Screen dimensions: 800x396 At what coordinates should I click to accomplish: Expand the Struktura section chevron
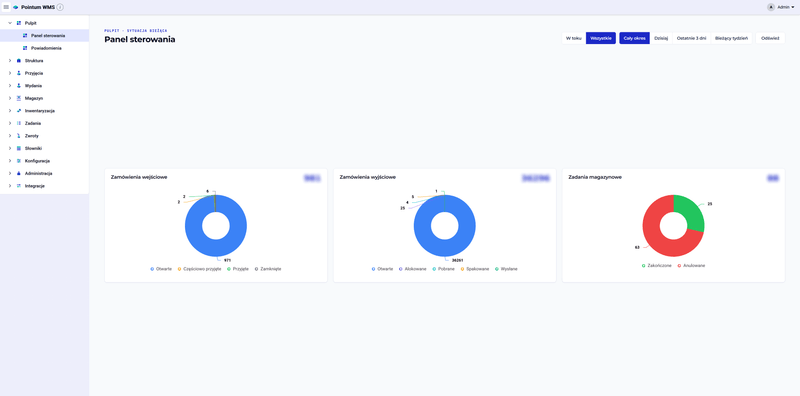click(10, 61)
